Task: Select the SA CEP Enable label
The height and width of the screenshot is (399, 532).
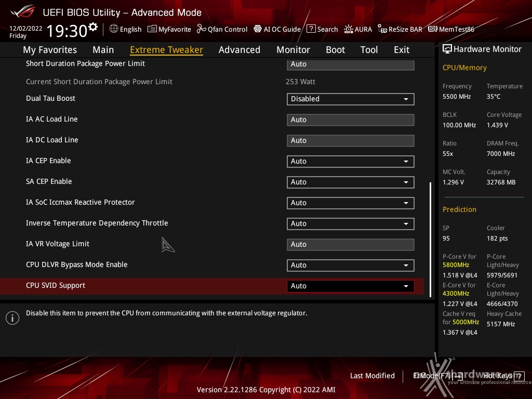Action: pyautogui.click(x=49, y=181)
